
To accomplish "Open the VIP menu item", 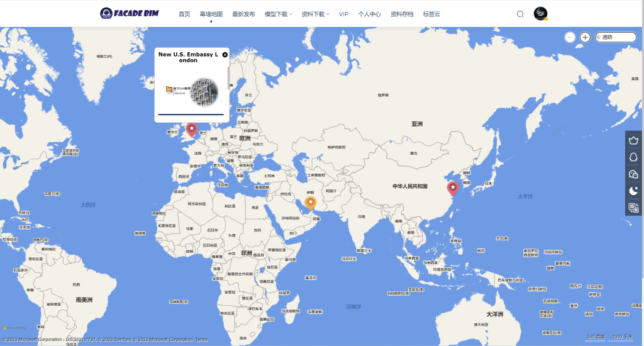I will pyautogui.click(x=344, y=14).
